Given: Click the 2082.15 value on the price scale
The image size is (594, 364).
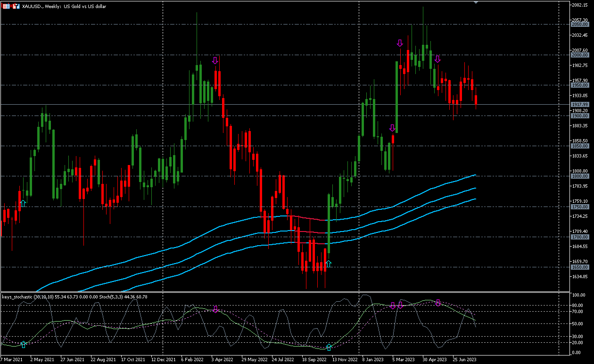Looking at the screenshot, I should click(x=579, y=5).
